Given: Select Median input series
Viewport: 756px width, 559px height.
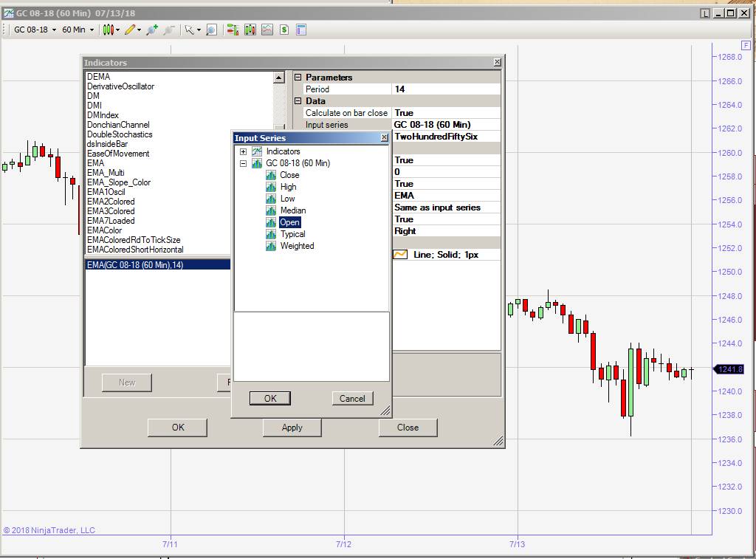Looking at the screenshot, I should point(293,210).
